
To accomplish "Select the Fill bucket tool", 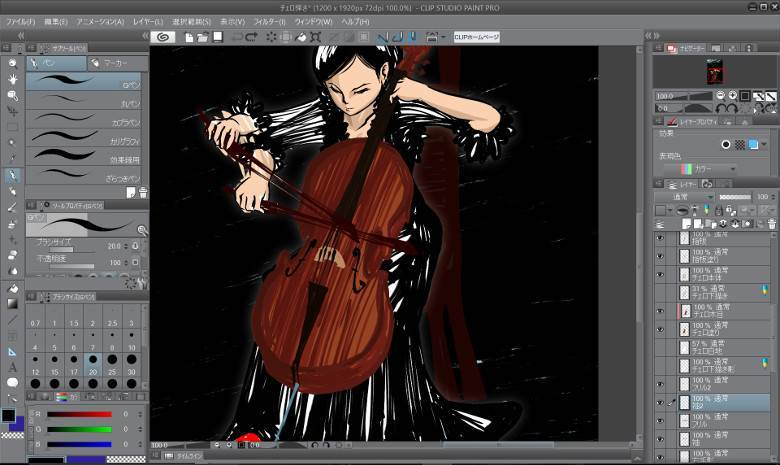I will [x=12, y=287].
